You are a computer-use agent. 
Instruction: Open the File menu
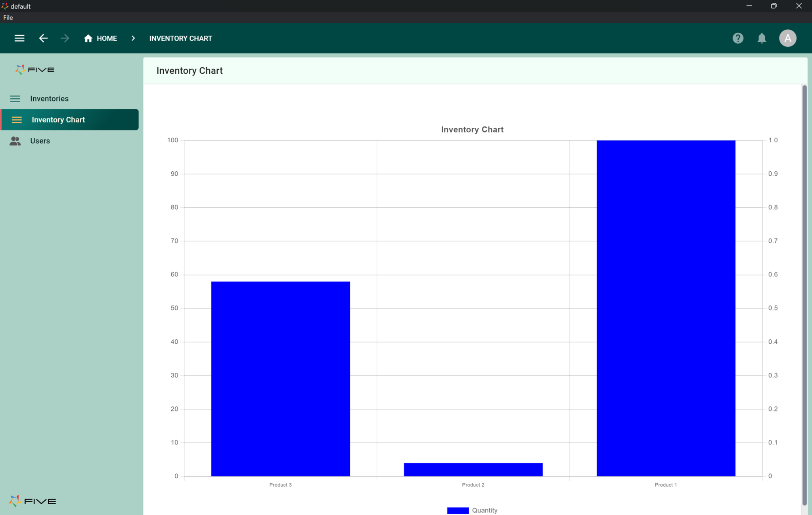tap(7, 17)
